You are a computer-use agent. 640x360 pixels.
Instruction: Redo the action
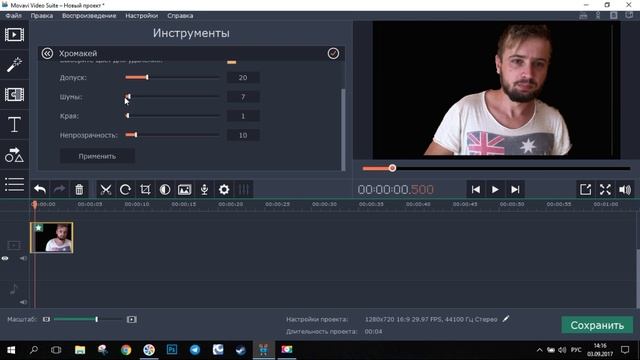[60, 189]
